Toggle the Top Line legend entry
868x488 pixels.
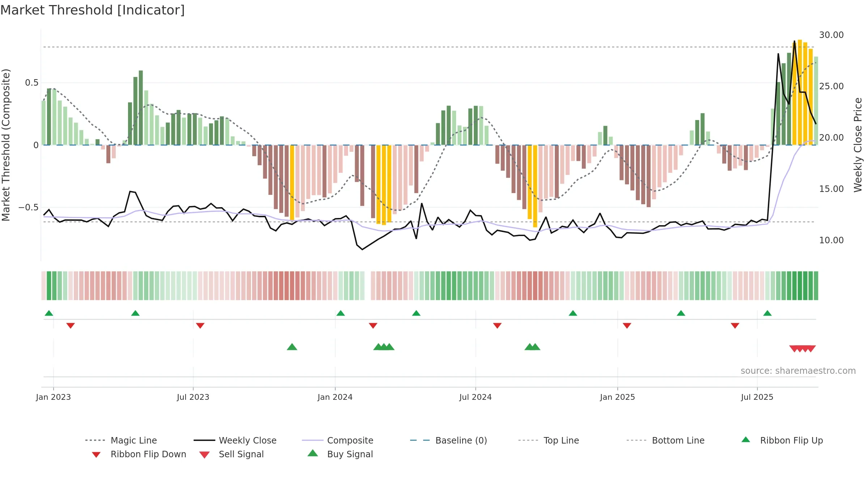click(x=549, y=440)
